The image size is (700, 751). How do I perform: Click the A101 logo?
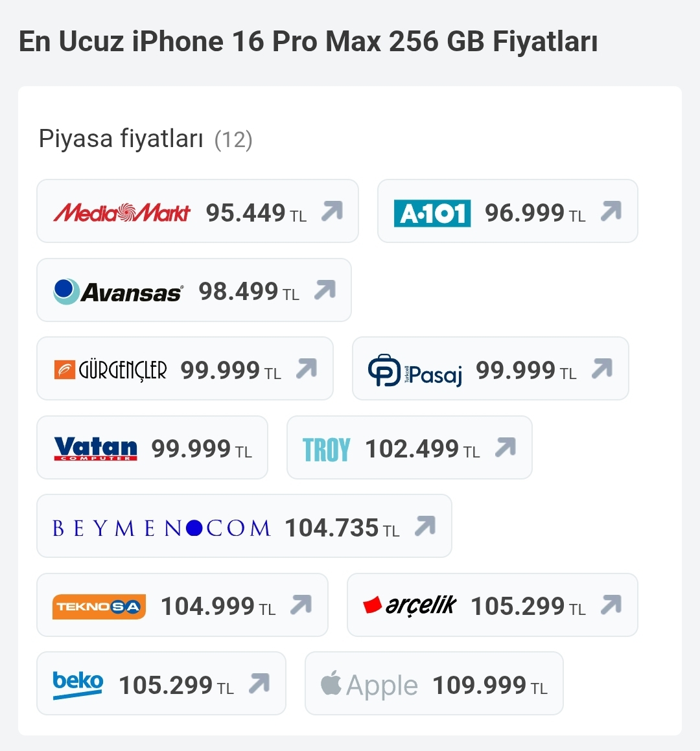click(432, 213)
